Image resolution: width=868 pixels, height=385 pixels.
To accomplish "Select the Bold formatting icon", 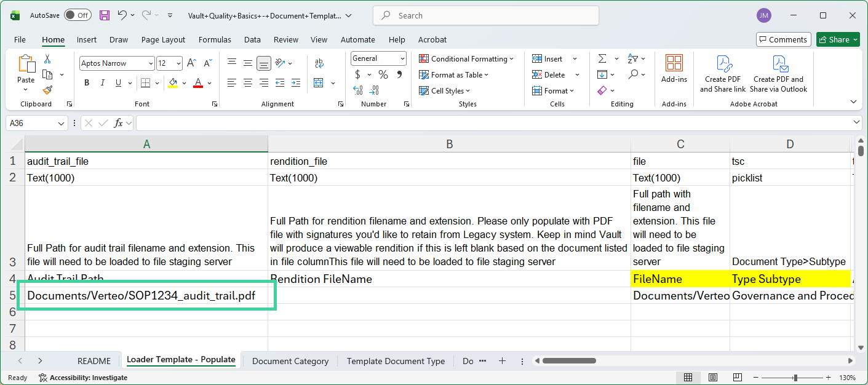I will click(87, 82).
